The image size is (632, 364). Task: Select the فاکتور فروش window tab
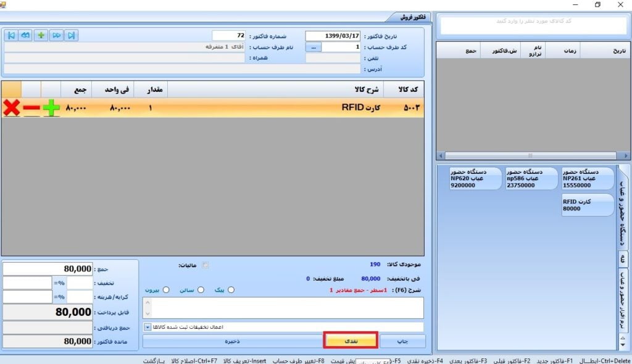[x=412, y=17]
